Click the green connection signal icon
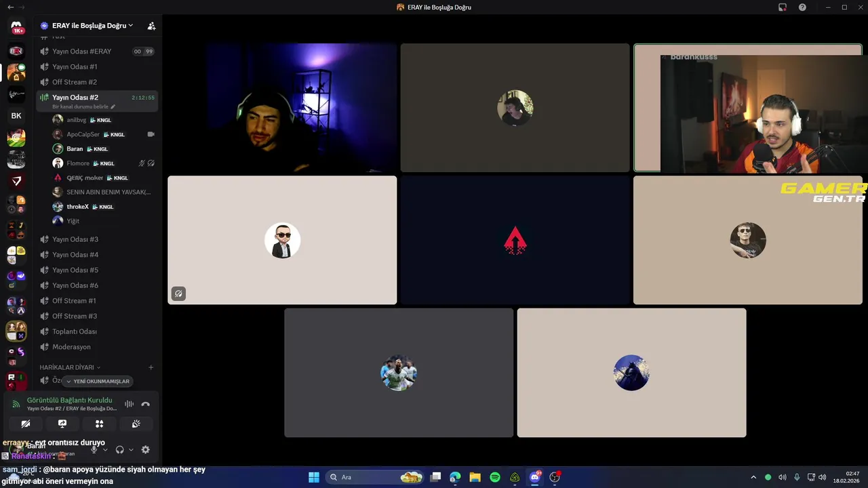Screen dimensions: 868x488 [16, 405]
